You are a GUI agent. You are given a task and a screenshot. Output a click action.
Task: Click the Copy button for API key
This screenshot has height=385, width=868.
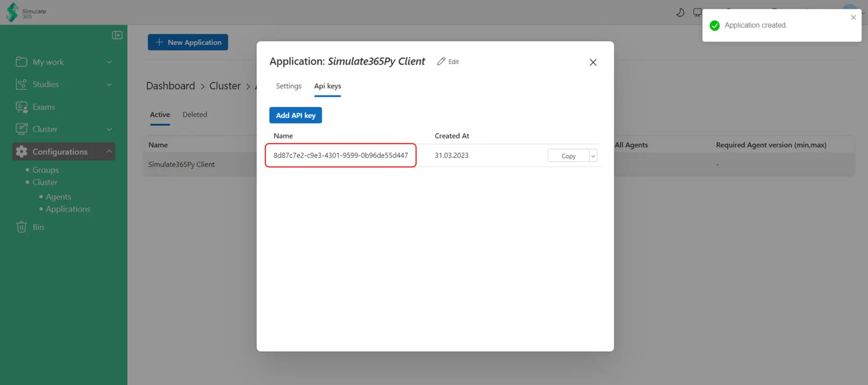(x=568, y=156)
